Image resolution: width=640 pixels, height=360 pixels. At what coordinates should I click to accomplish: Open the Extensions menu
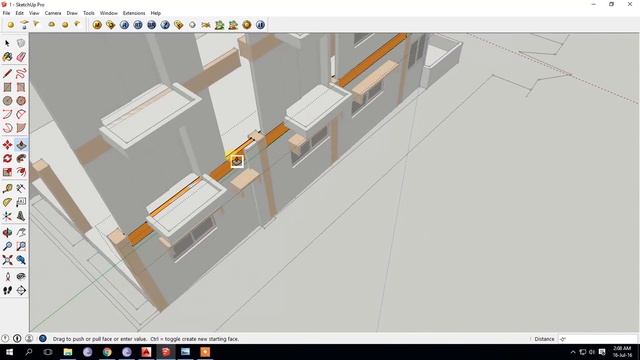pos(134,13)
